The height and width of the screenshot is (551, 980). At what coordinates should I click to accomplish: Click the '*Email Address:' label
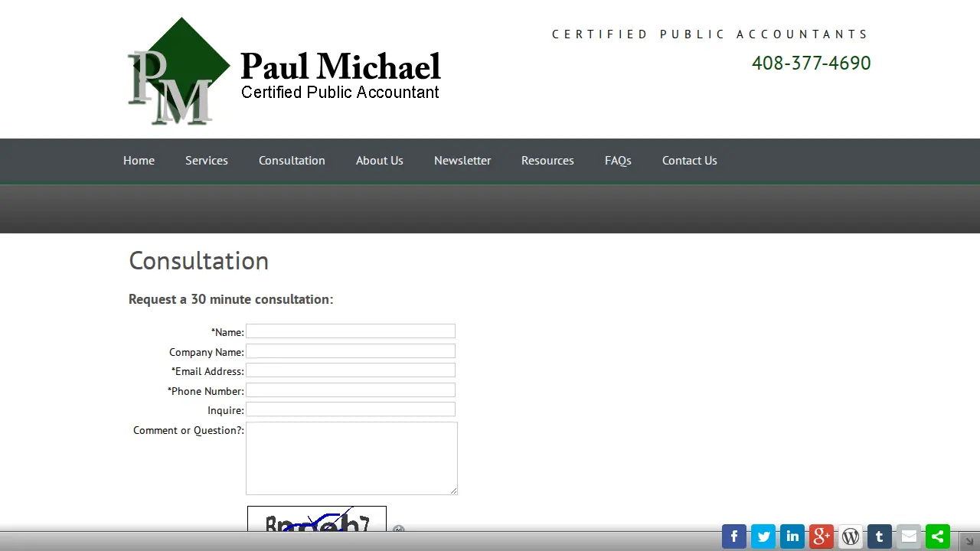pyautogui.click(x=207, y=371)
